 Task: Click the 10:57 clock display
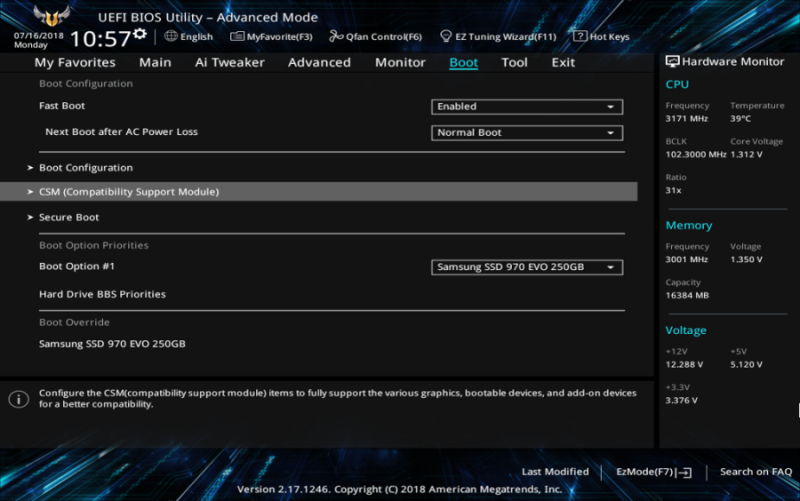pyautogui.click(x=101, y=39)
